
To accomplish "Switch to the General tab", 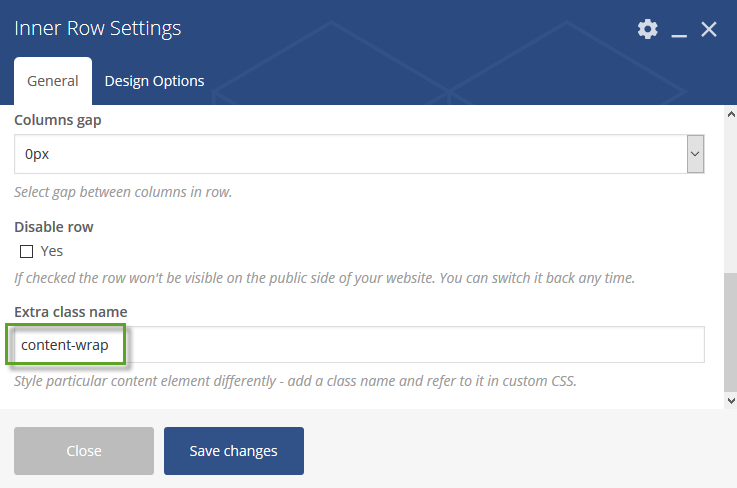I will coord(53,81).
